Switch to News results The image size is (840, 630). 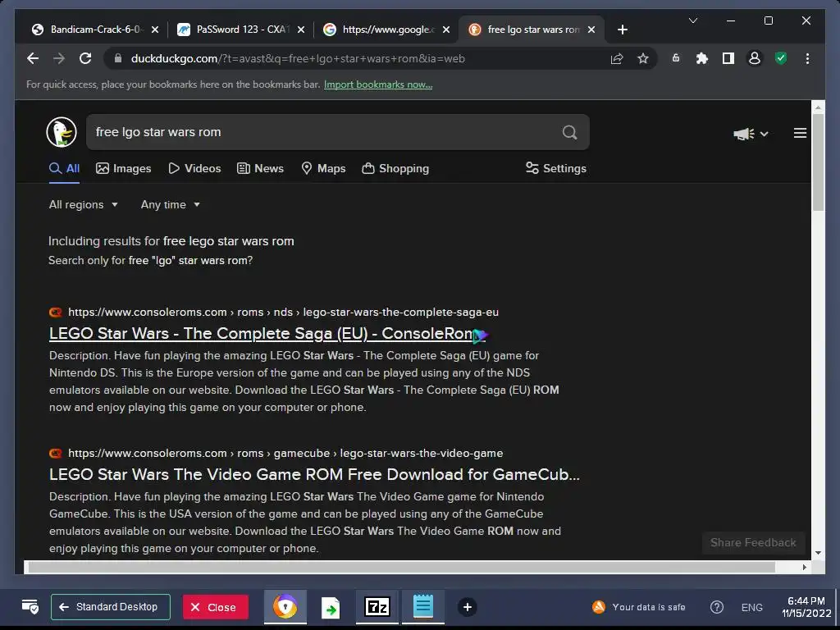260,168
